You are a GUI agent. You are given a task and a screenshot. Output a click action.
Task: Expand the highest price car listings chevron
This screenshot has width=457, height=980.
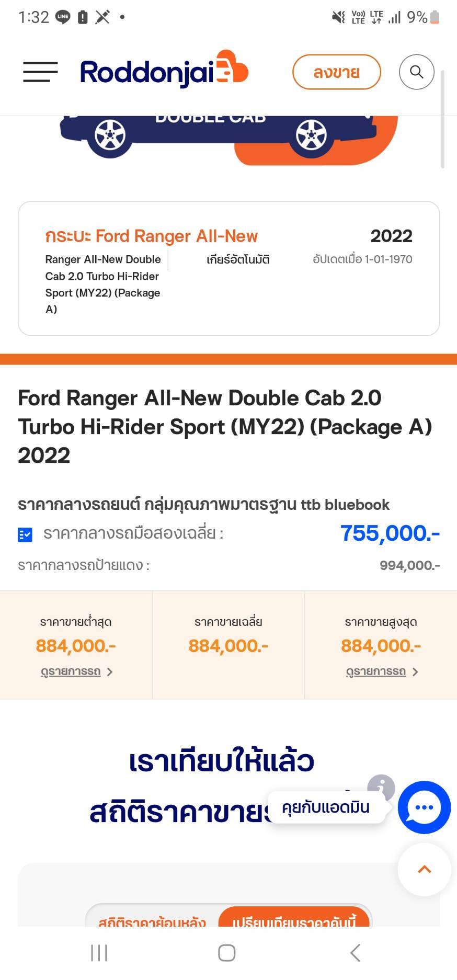pos(415,672)
